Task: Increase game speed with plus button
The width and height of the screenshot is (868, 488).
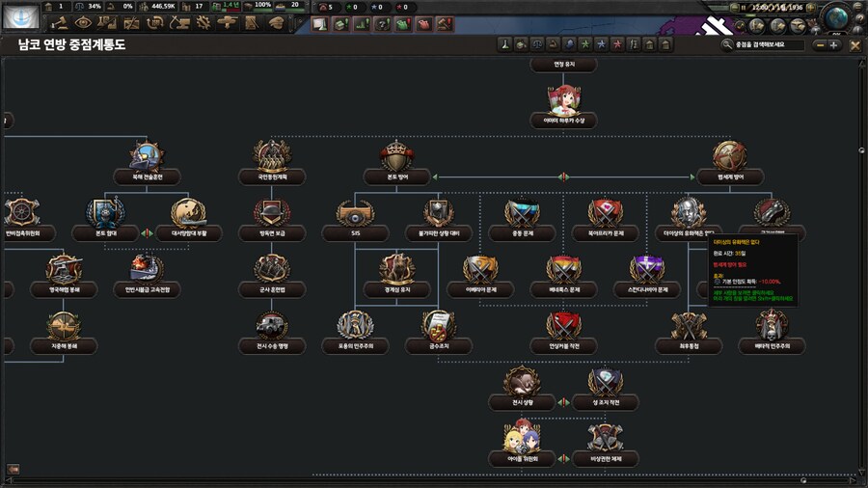Action: click(x=810, y=8)
